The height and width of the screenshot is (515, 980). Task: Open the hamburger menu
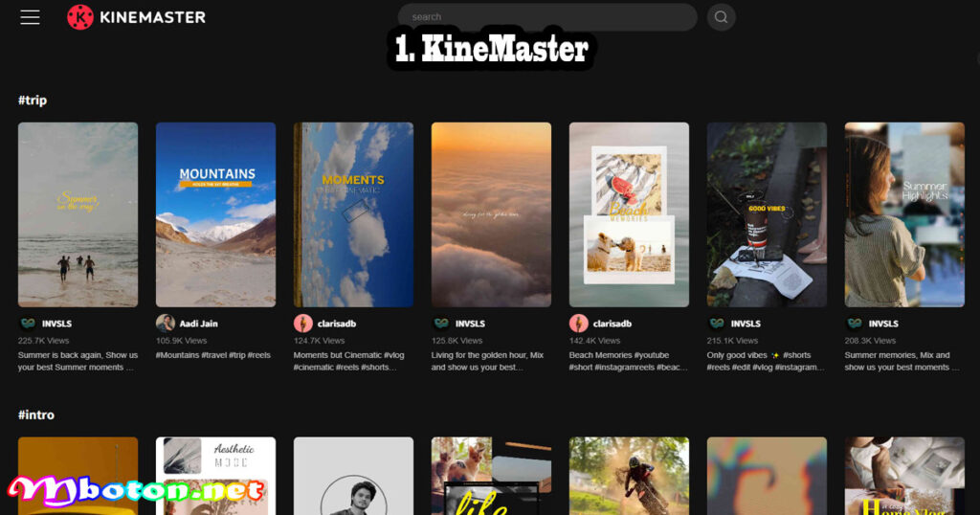pyautogui.click(x=30, y=17)
